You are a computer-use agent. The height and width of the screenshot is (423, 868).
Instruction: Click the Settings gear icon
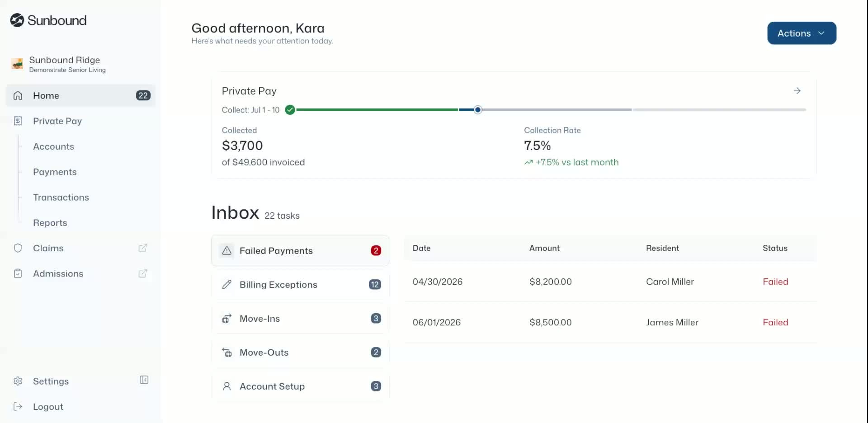(x=18, y=381)
